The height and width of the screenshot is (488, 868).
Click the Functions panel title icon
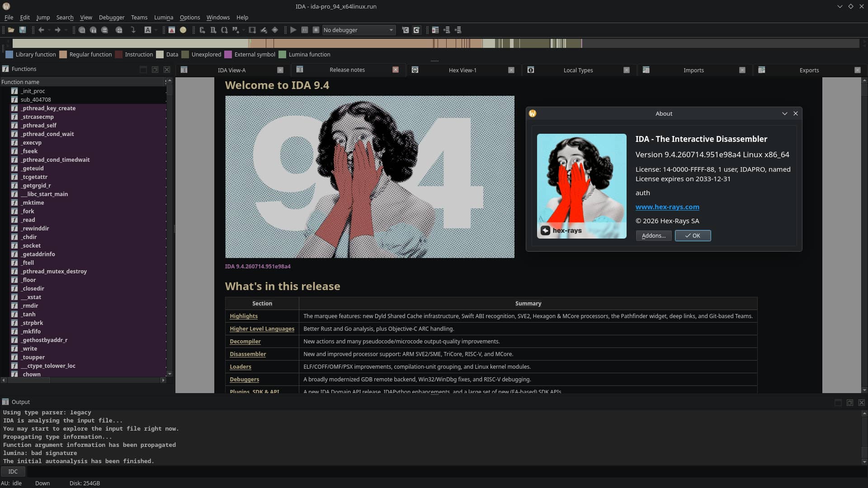[x=5, y=69]
